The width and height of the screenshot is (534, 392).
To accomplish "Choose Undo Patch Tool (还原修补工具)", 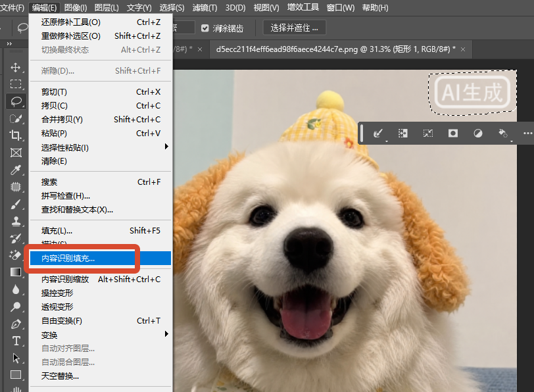I will 101,22.
